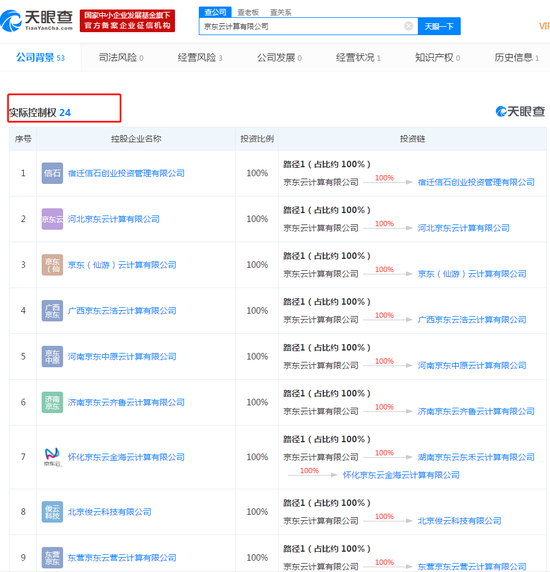Select the 查公司 search mode tab

coord(215,12)
